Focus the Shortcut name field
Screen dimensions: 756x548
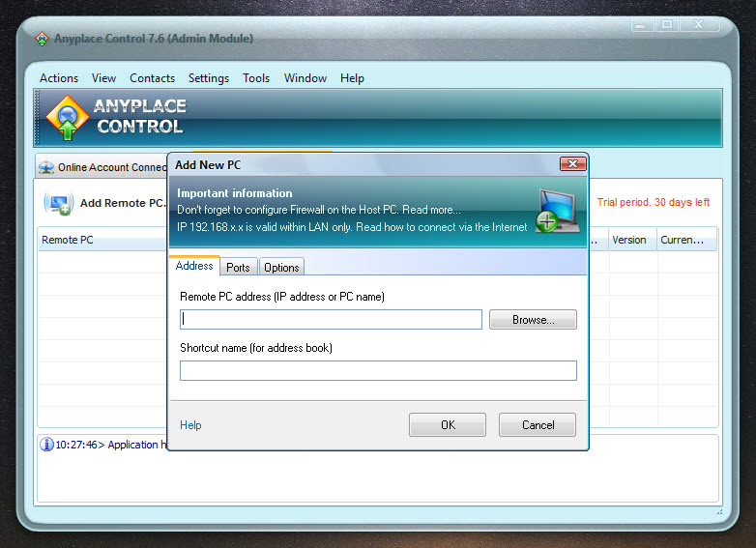coord(378,370)
